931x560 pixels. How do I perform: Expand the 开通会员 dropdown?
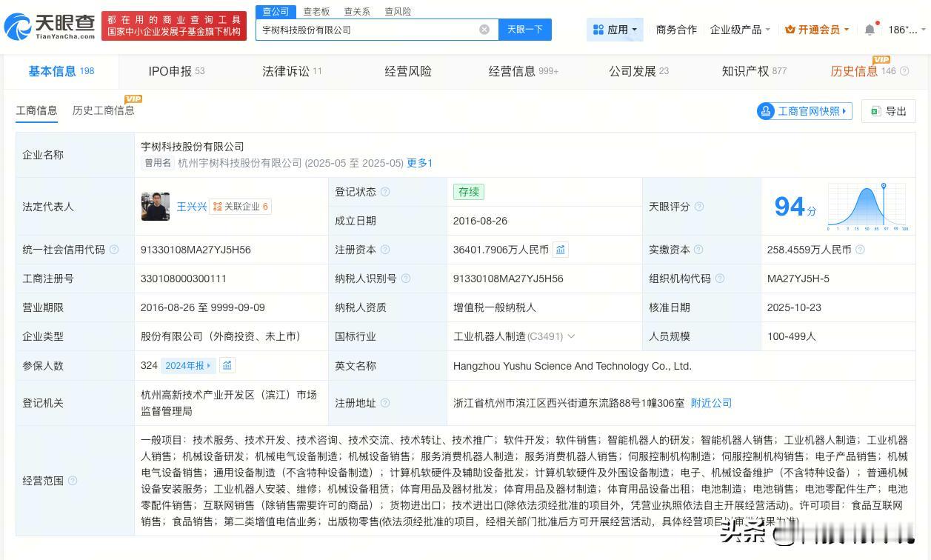click(846, 30)
